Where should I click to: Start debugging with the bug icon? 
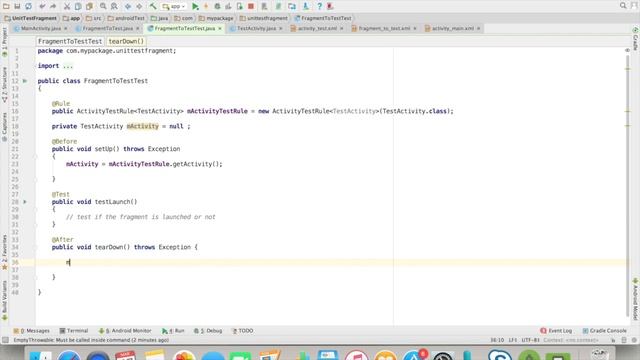(x=217, y=6)
